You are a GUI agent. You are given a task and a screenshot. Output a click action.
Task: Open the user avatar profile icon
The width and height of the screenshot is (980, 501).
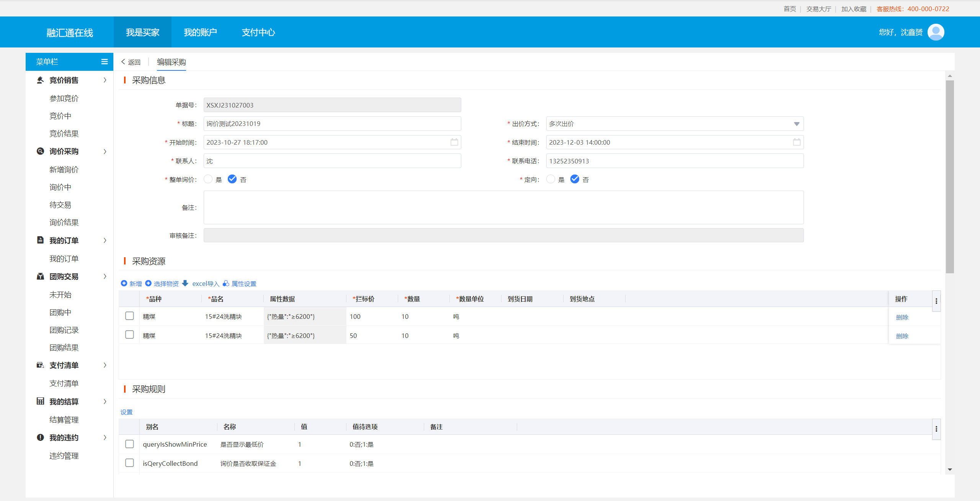[x=936, y=32]
